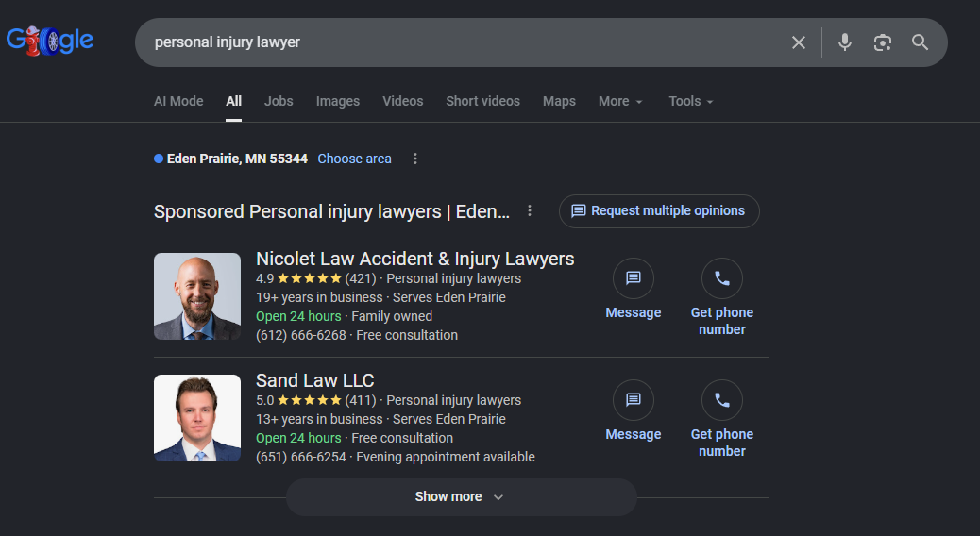
Task: Click Sponsored Personal injury lawyers heading
Action: click(332, 211)
